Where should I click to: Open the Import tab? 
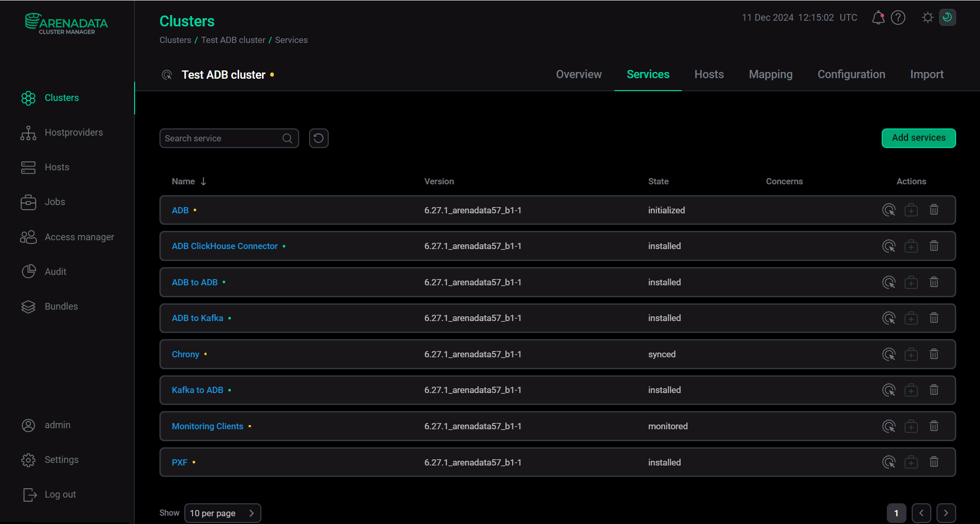click(x=927, y=75)
